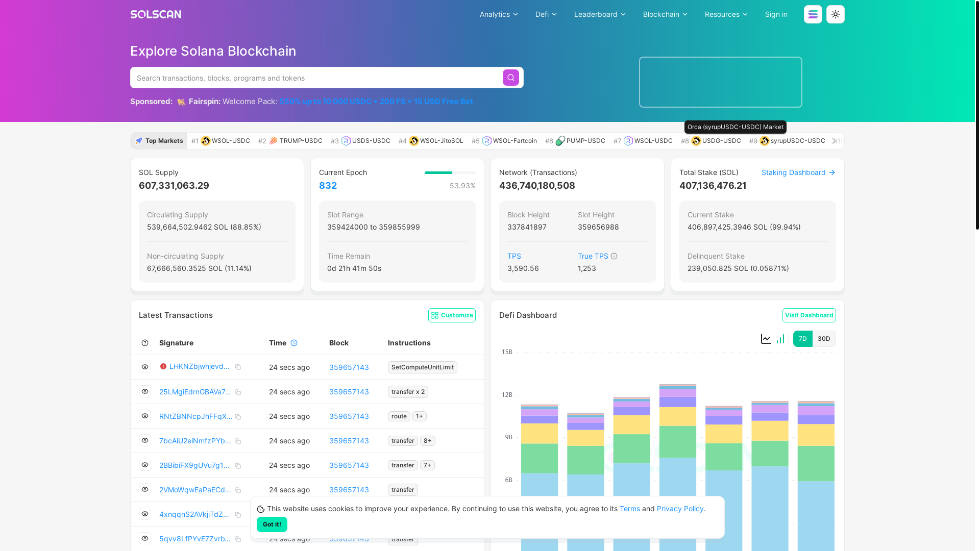Open the Blockchain dropdown menu

click(665, 14)
